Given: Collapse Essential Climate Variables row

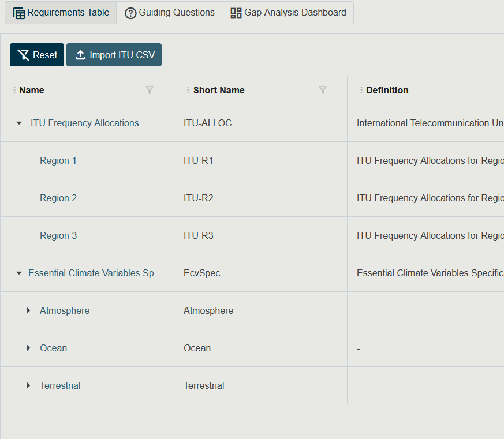Looking at the screenshot, I should click(19, 273).
